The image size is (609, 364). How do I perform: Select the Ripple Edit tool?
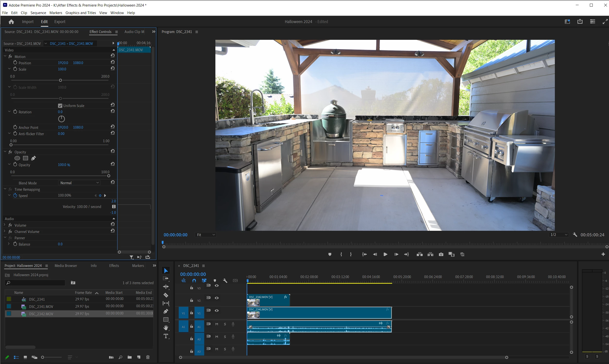click(166, 287)
